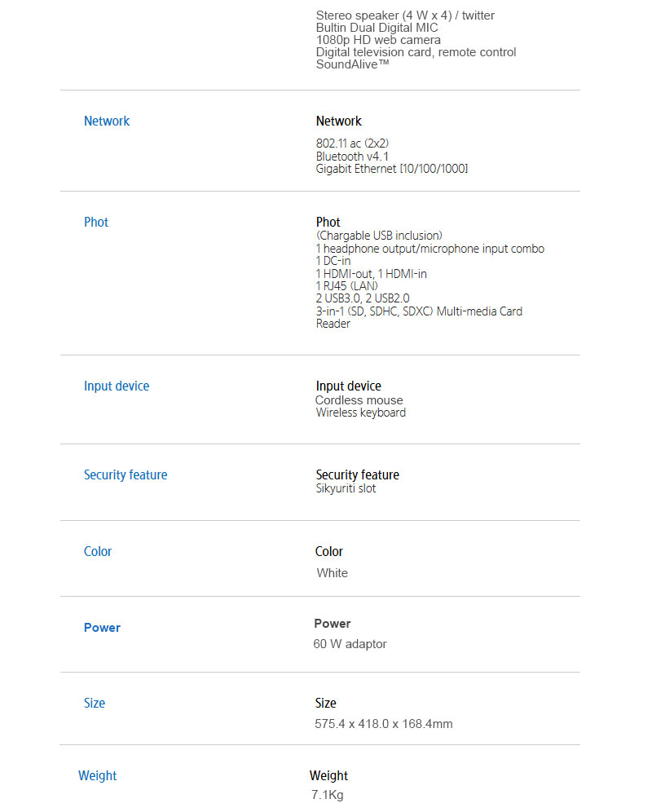Click the 1 HDMI-out, 1 HDMI-in line
The image size is (652, 812).
click(x=372, y=274)
